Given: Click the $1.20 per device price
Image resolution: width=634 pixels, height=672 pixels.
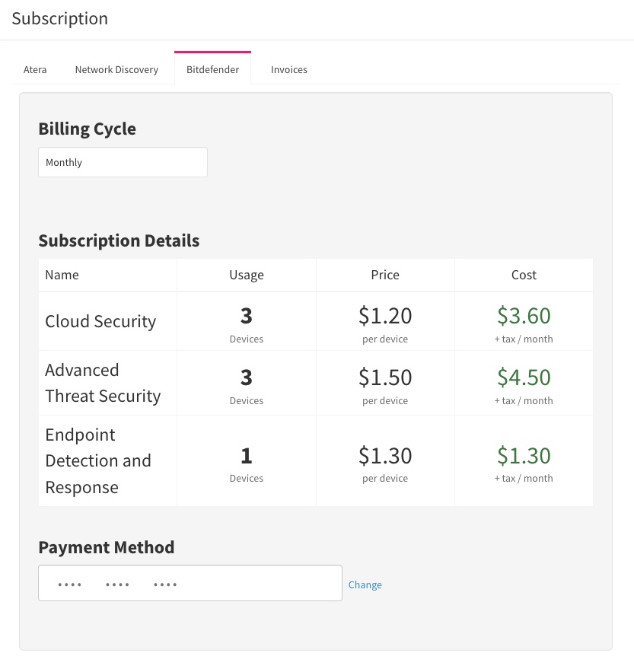Looking at the screenshot, I should (x=385, y=315).
